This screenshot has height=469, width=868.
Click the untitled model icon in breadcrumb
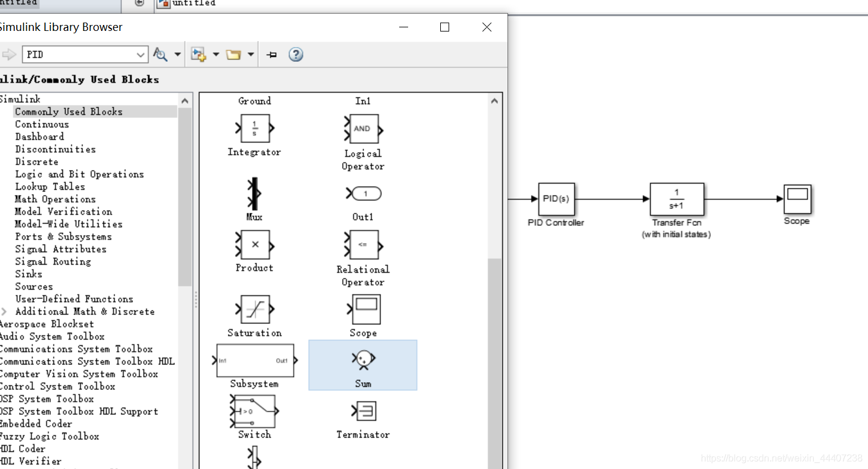[163, 3]
